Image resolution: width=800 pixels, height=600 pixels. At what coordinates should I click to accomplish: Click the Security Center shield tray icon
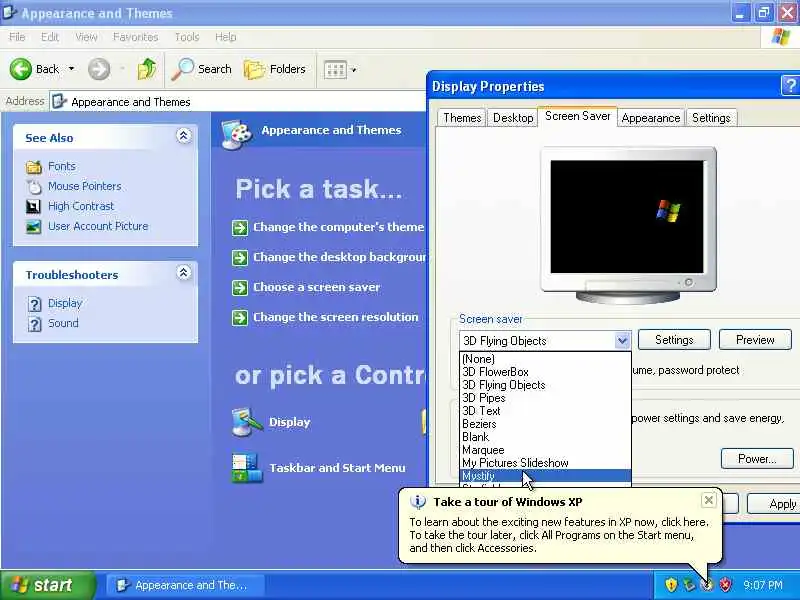pos(725,585)
